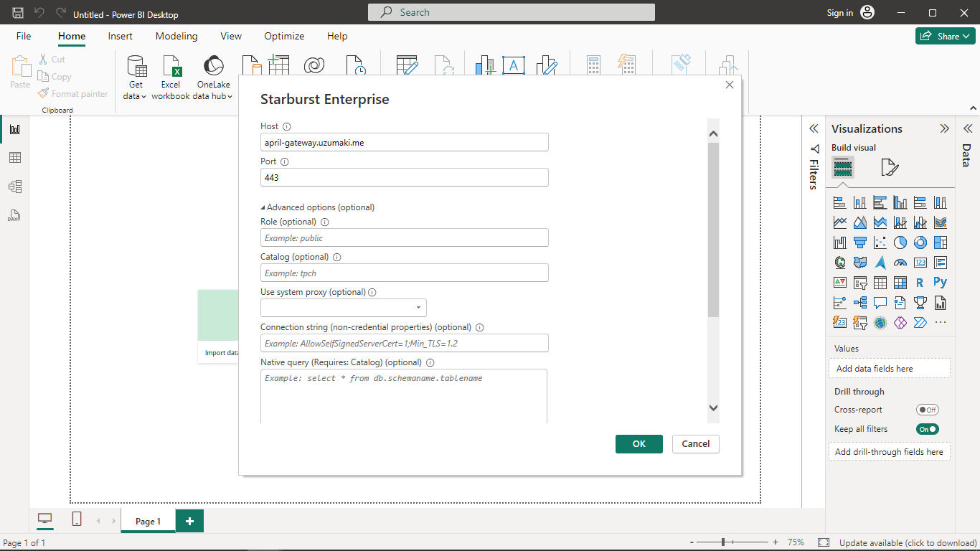Switch to Table view in left sidebar

[x=14, y=158]
